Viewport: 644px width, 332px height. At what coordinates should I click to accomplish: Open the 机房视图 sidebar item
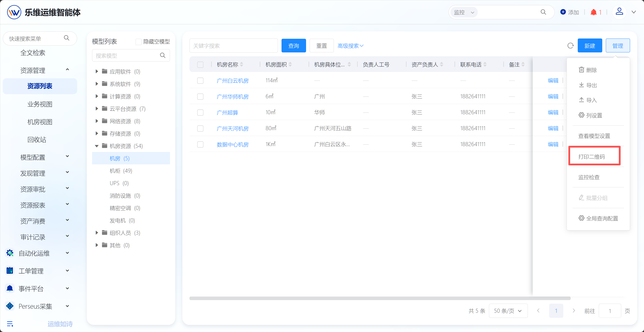(x=40, y=122)
